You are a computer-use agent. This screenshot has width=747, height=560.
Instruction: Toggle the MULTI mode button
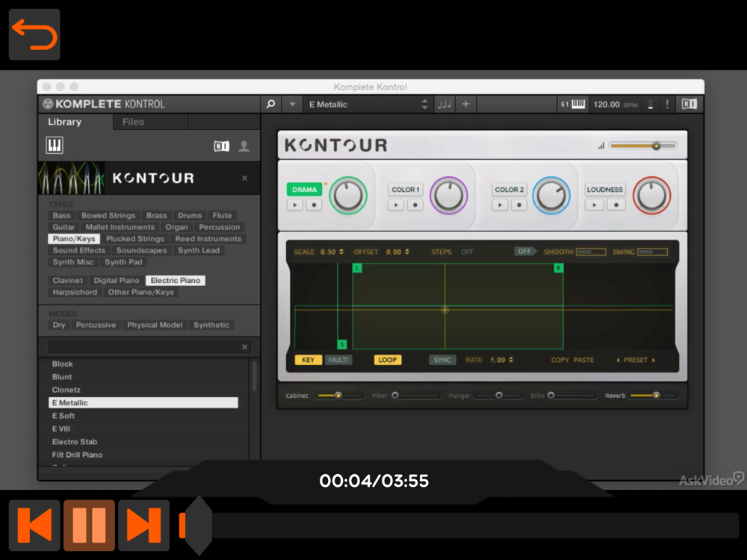point(338,360)
